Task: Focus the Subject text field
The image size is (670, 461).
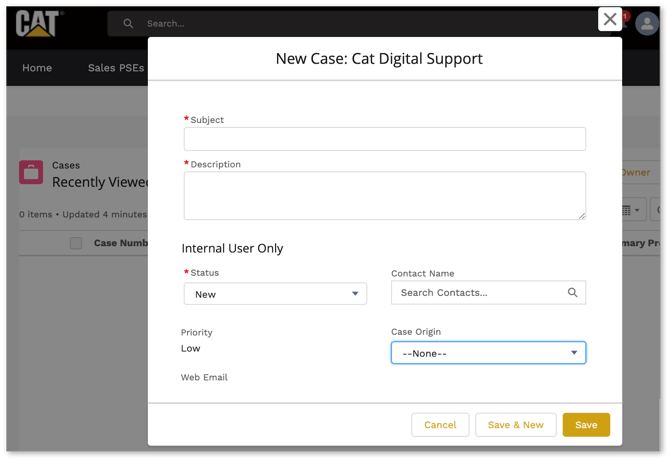Action: click(384, 139)
